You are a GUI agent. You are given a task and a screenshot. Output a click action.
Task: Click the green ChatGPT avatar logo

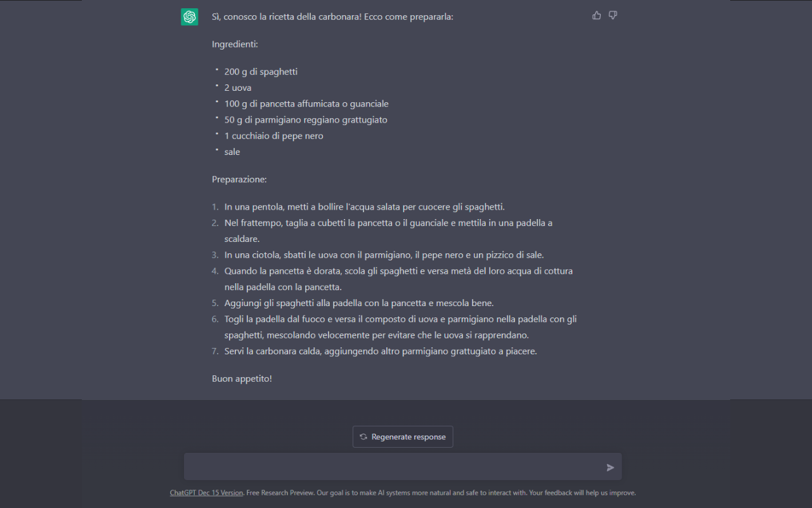pos(190,17)
